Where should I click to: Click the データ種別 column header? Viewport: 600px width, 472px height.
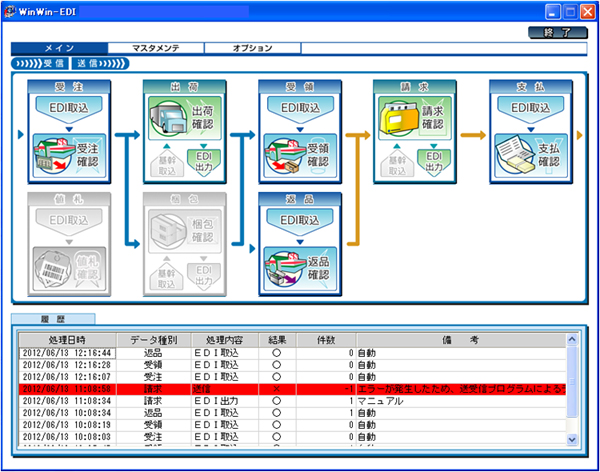pos(153,340)
